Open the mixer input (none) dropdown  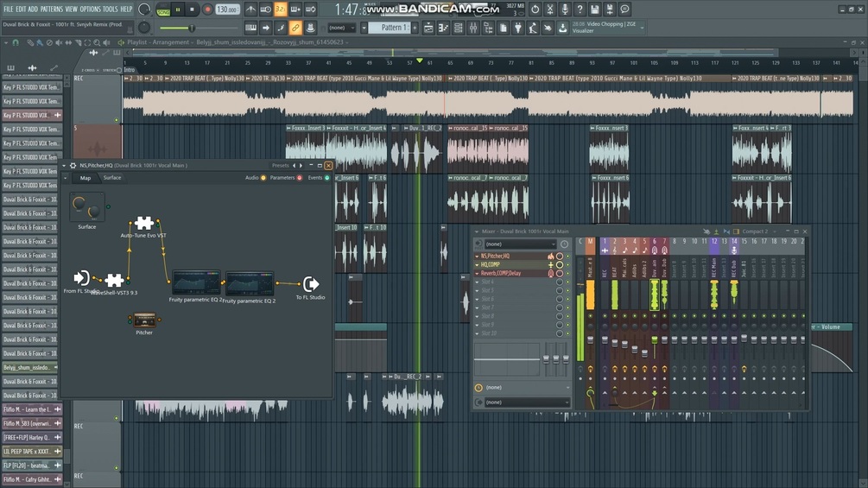coord(520,244)
